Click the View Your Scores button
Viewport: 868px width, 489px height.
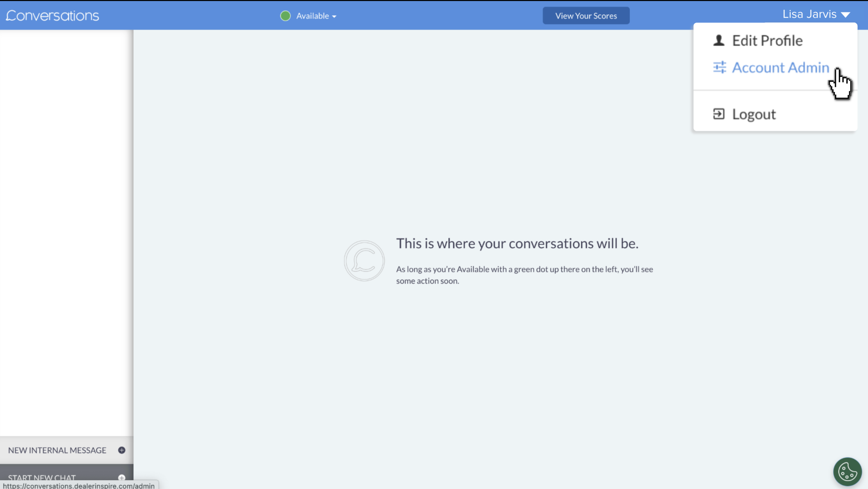(x=586, y=16)
